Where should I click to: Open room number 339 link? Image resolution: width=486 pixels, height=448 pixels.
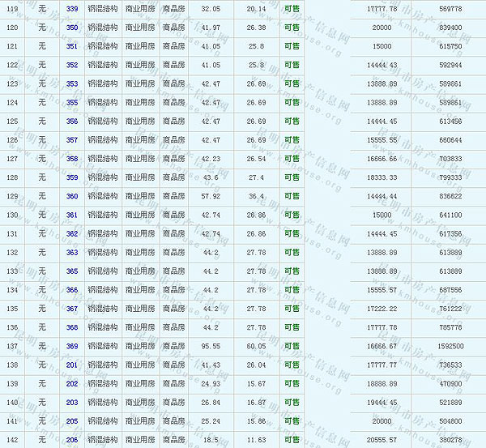72,9
